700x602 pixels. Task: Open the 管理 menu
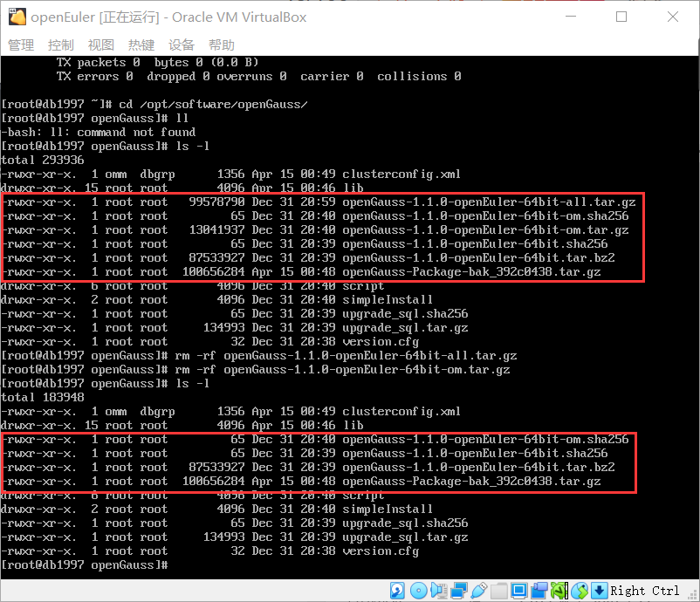[x=21, y=45]
